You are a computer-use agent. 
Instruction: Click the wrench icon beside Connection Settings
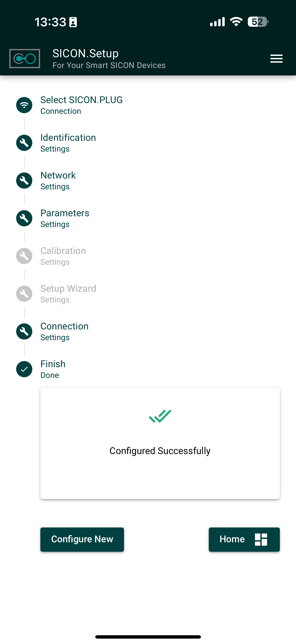point(24,331)
